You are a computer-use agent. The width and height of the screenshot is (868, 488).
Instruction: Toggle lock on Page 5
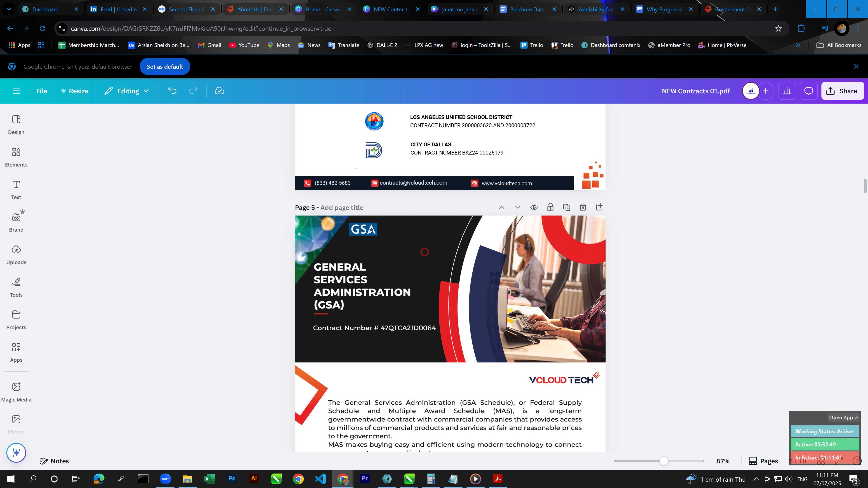[x=550, y=207]
